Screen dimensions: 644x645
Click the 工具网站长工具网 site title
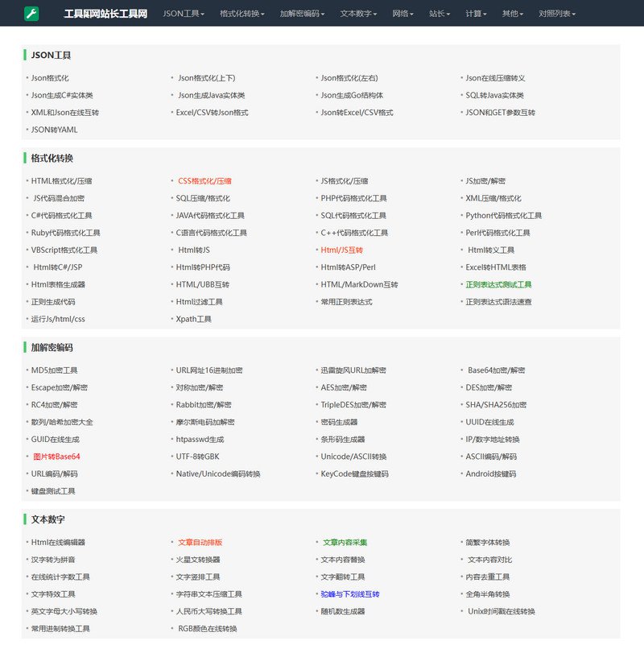click(x=105, y=14)
